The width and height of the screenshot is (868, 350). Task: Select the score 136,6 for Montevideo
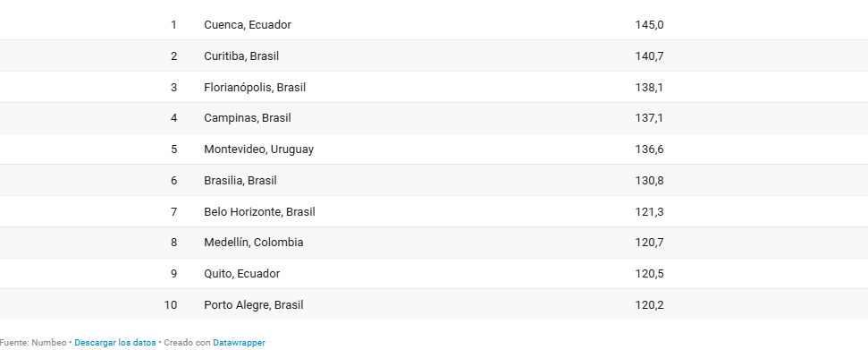coord(649,149)
